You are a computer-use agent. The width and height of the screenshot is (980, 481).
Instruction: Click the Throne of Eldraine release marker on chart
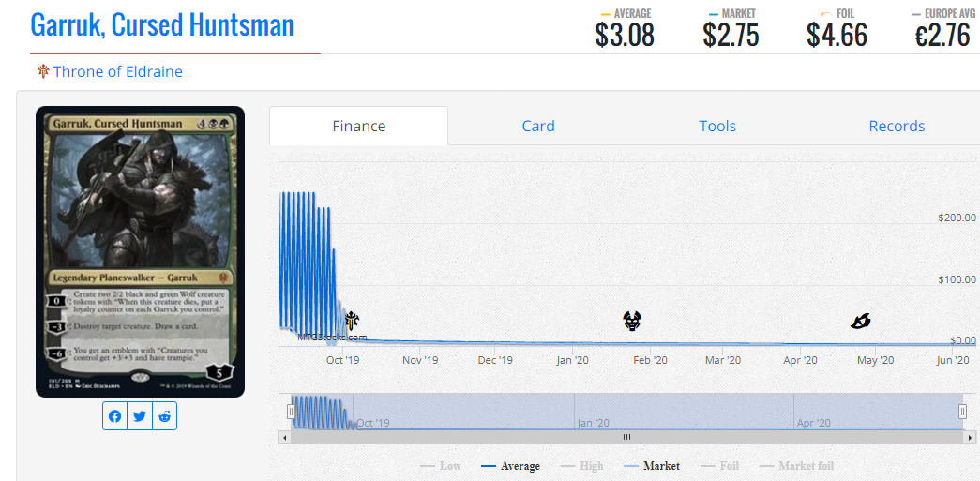(353, 321)
